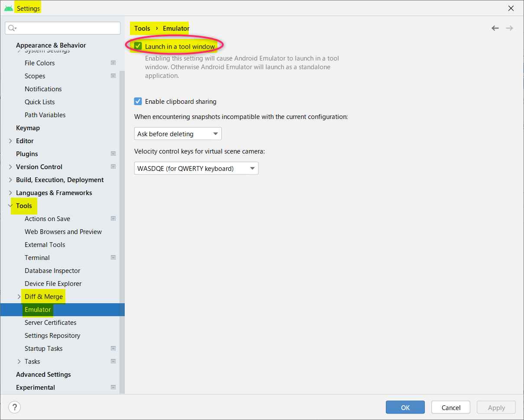Click the Android icon in the title bar
524x420 pixels.
8,7
